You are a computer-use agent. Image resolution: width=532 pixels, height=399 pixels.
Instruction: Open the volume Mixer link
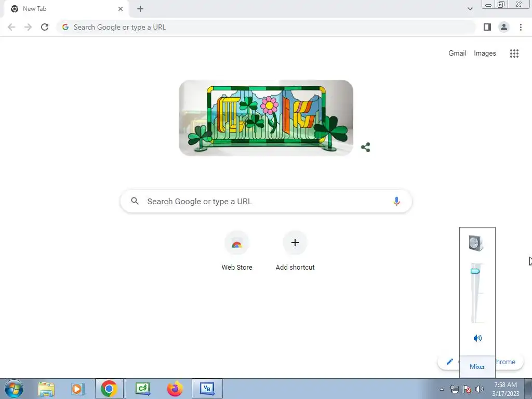(x=477, y=366)
